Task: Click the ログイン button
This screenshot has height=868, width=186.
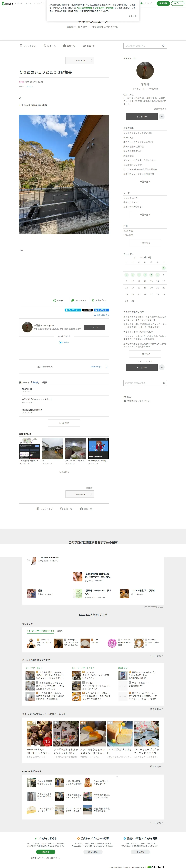Action: (178, 3)
